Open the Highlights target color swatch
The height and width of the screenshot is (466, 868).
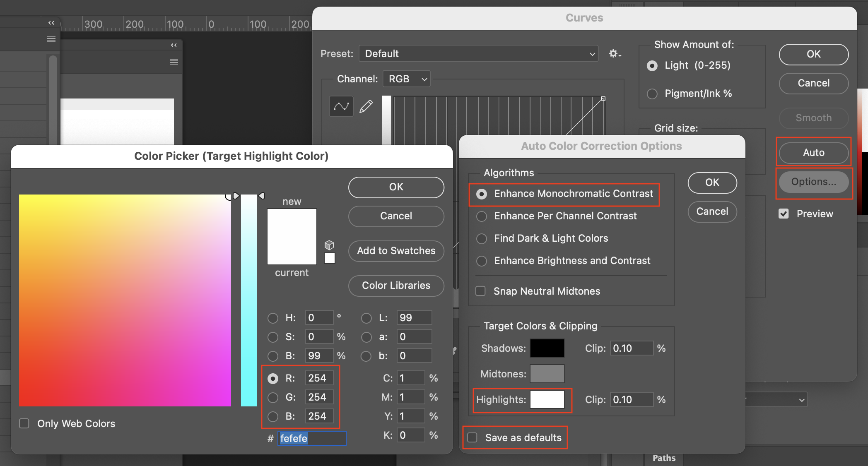click(547, 399)
